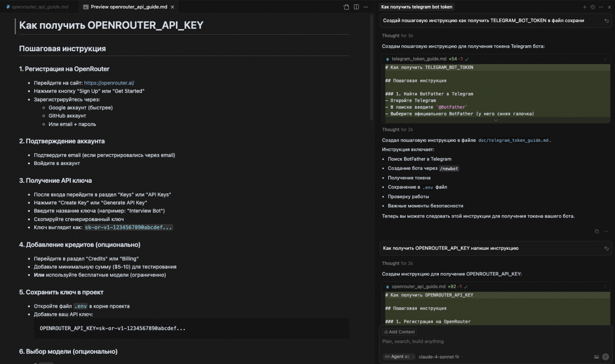The width and height of the screenshot is (615, 364).
Task: Click the OPENROUTER_API_KEY prompt message bubble
Action: tap(496, 249)
